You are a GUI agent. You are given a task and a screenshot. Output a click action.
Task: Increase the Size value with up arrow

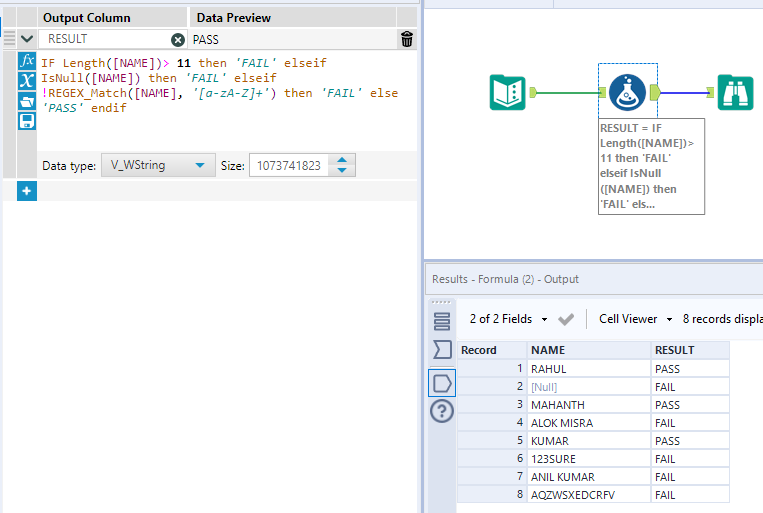342,160
